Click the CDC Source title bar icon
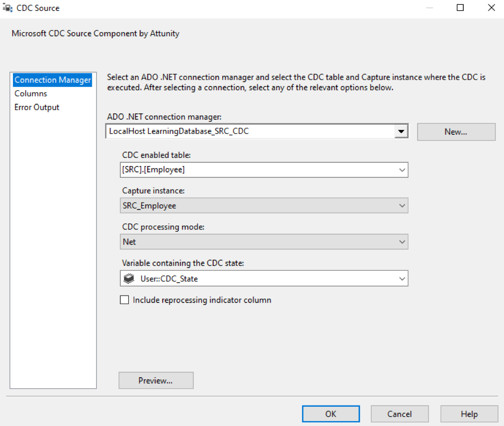504x426 pixels. click(x=7, y=8)
